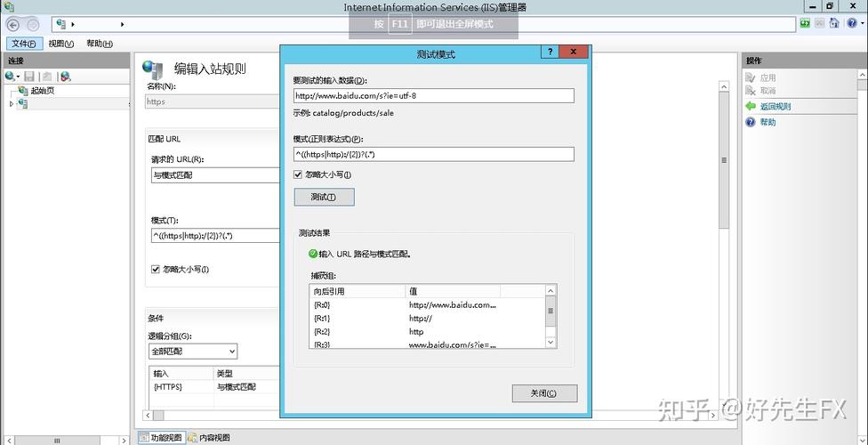
Task: Open the 视图(V) menu
Action: (60, 44)
